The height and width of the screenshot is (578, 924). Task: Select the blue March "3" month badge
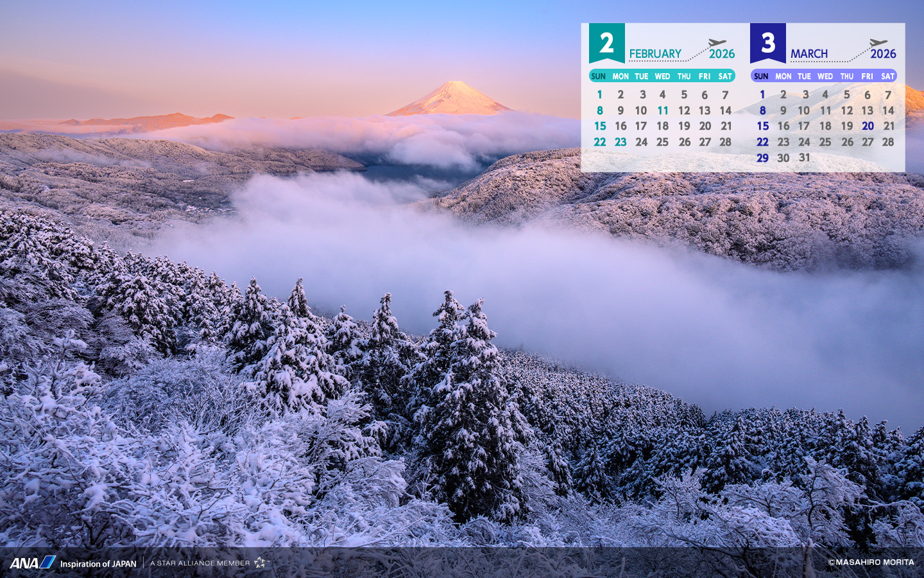767,43
